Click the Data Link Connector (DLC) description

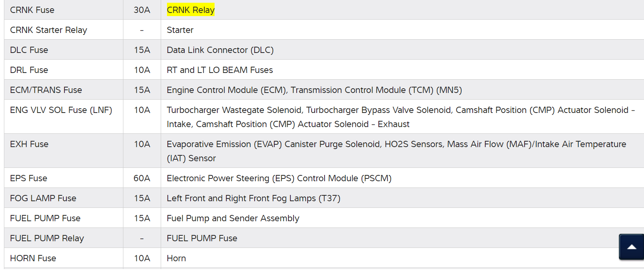[220, 50]
